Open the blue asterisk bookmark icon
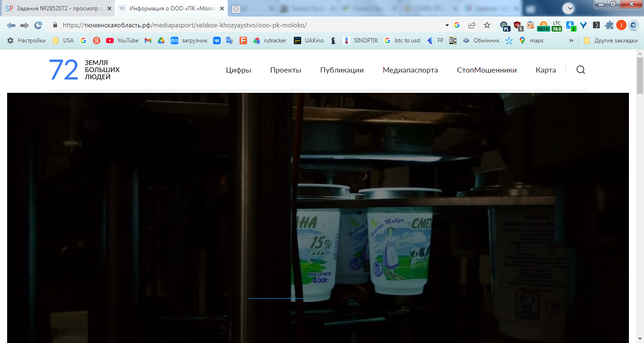This screenshot has width=644, height=343. click(509, 41)
